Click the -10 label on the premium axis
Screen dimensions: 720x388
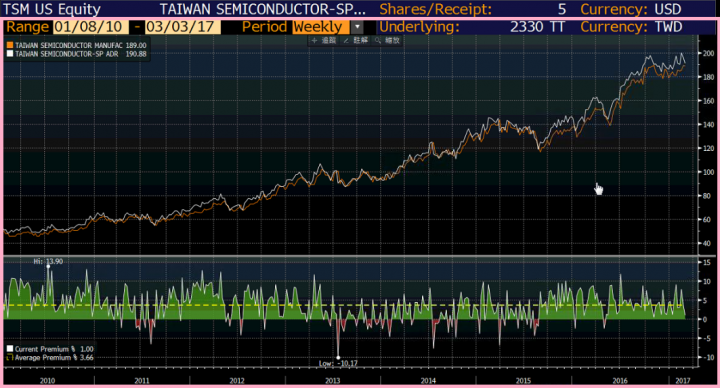[x=709, y=357]
